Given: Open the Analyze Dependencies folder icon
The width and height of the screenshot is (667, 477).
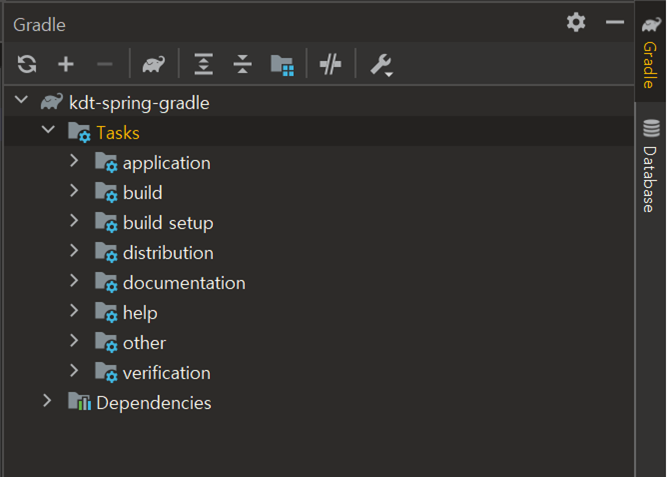Looking at the screenshot, I should 282,65.
